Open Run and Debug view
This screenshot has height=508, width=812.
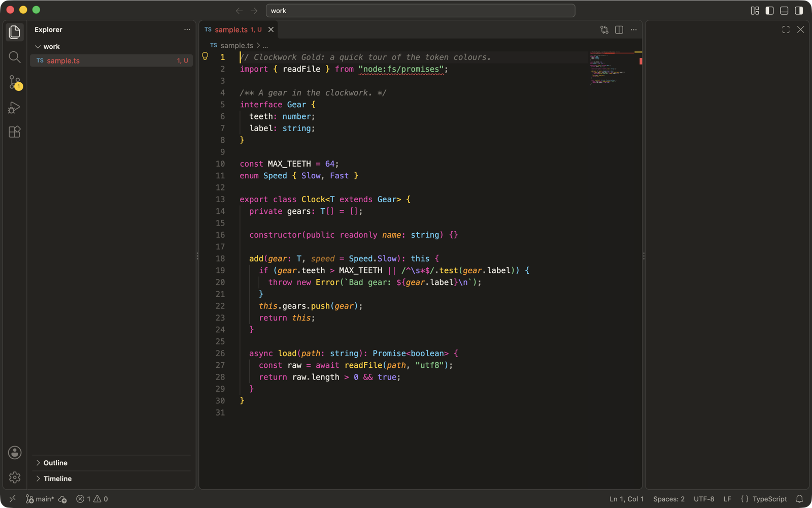(15, 107)
